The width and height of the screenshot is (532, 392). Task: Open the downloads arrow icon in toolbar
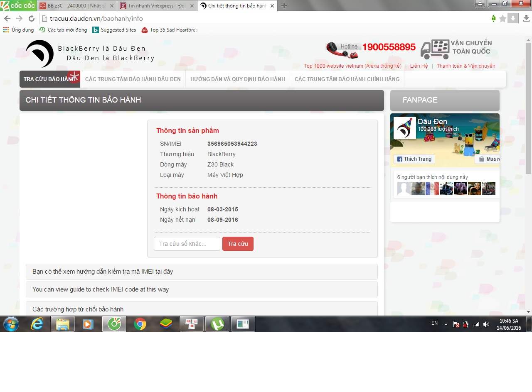coord(526,18)
